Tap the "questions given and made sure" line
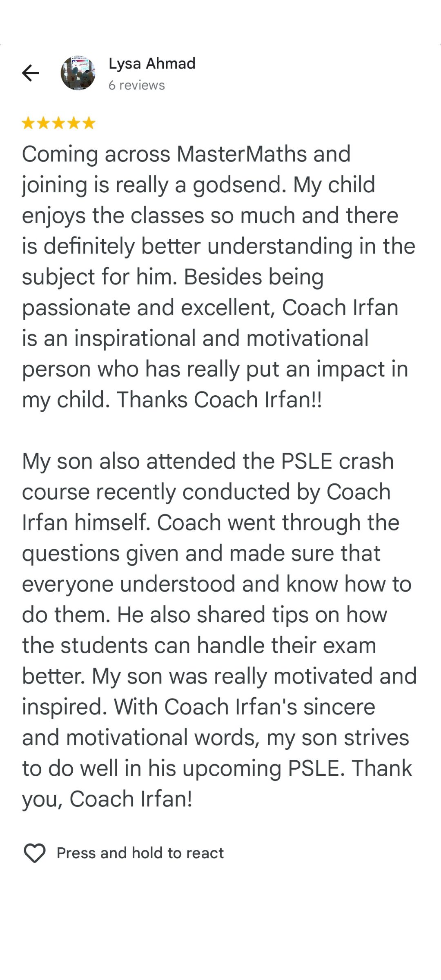 click(201, 554)
